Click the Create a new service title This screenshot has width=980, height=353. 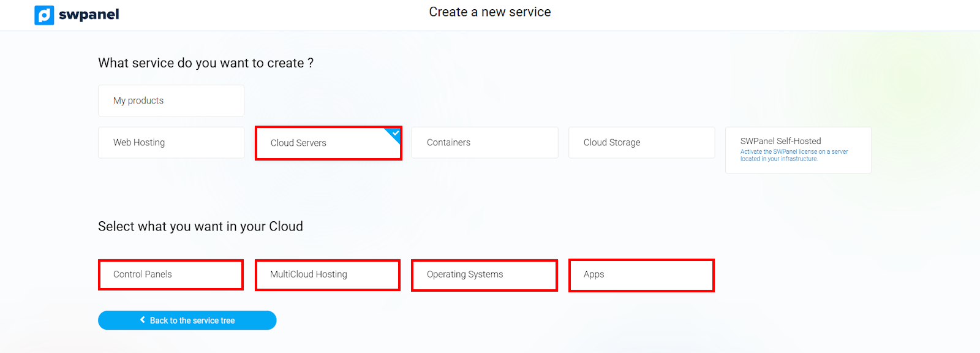tap(489, 12)
